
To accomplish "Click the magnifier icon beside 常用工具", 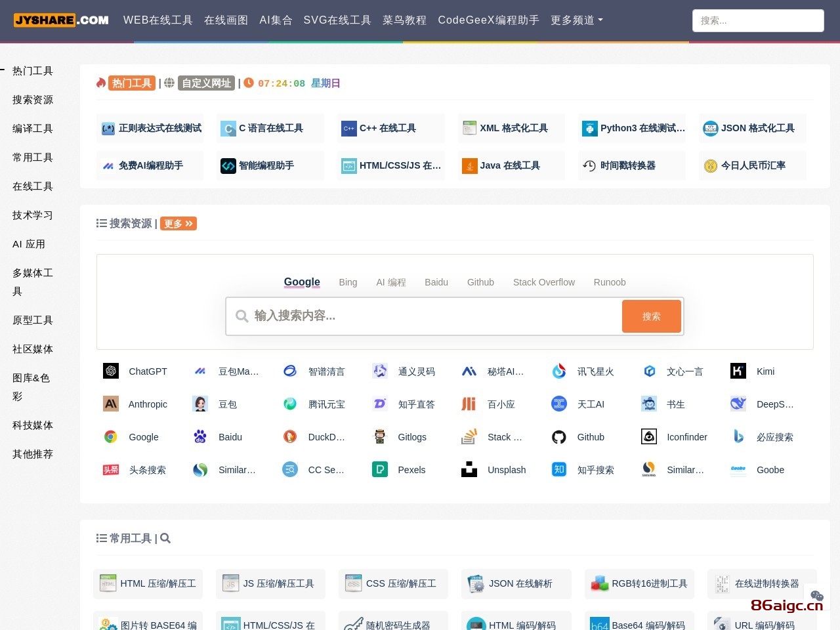I will point(165,538).
